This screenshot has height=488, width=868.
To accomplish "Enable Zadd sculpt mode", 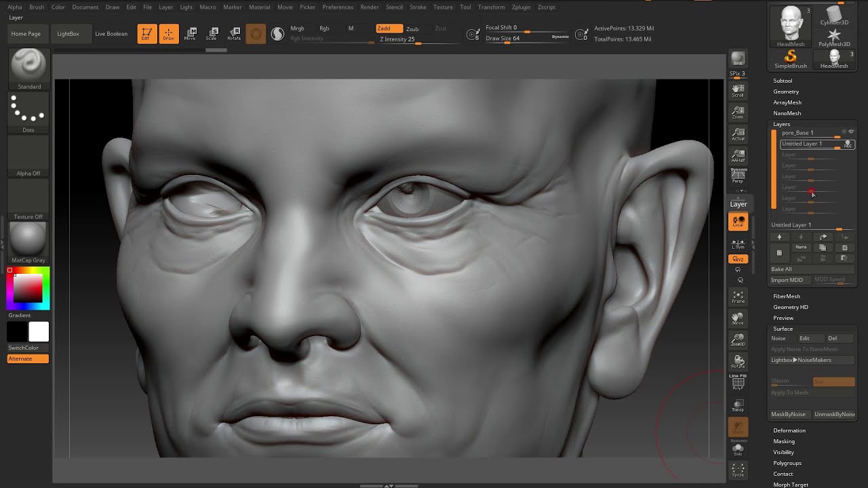I will [x=389, y=28].
